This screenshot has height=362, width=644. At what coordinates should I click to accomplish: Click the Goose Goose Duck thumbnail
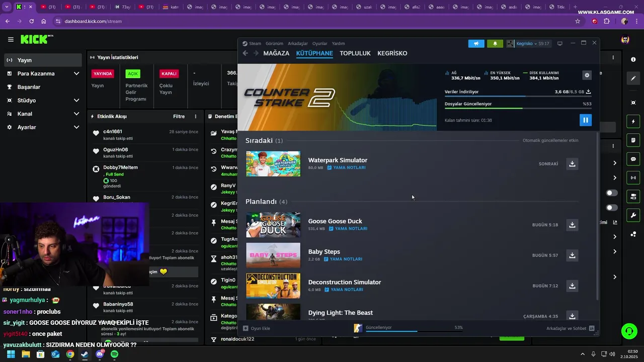click(x=273, y=225)
